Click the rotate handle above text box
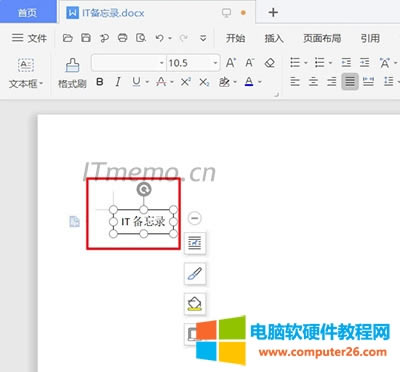Screen dimensions: 400x372 pos(144,189)
